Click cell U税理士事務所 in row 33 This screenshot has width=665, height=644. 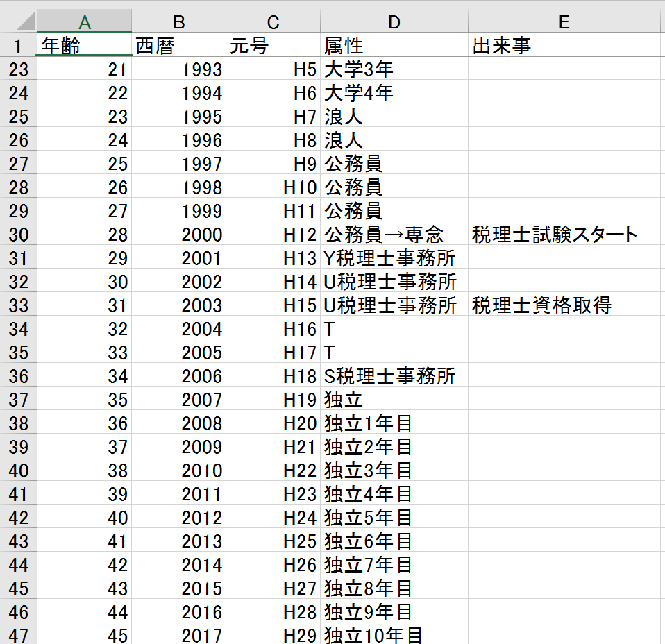tap(394, 305)
